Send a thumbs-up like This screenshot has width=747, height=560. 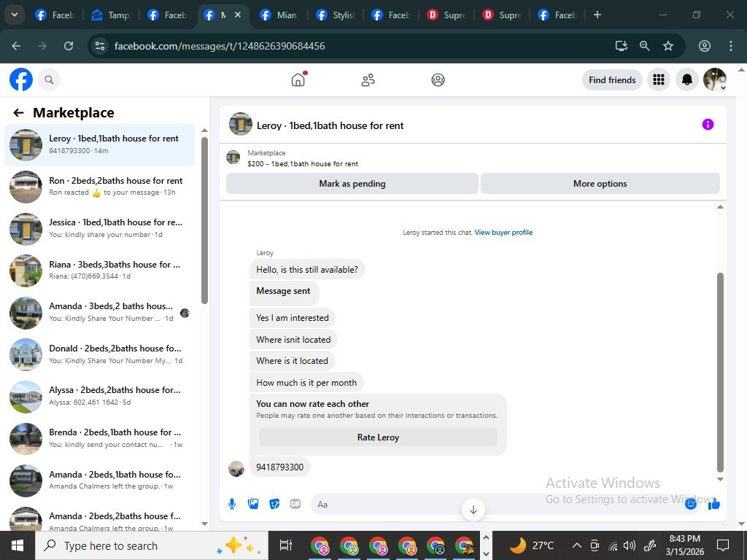click(x=713, y=503)
